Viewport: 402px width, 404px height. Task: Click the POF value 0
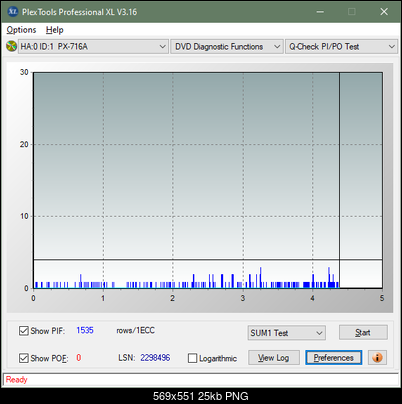(x=79, y=358)
